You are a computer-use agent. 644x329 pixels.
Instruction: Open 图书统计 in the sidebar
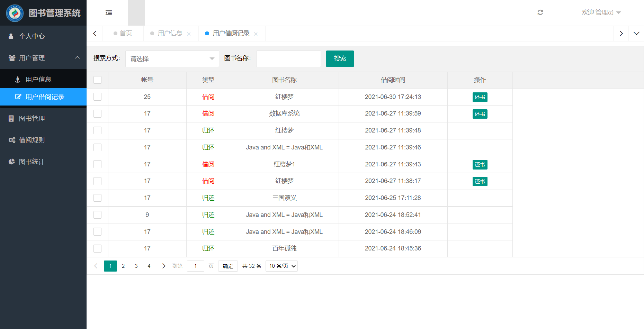[32, 162]
